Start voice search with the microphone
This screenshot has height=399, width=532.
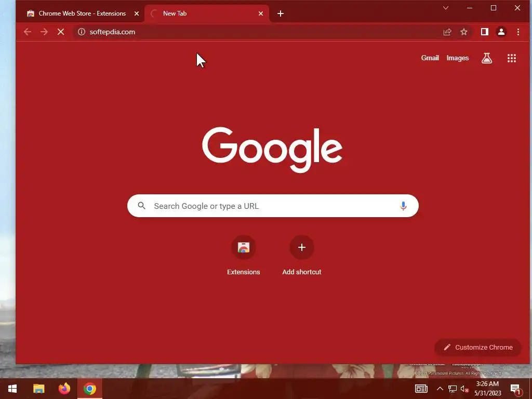tap(403, 206)
